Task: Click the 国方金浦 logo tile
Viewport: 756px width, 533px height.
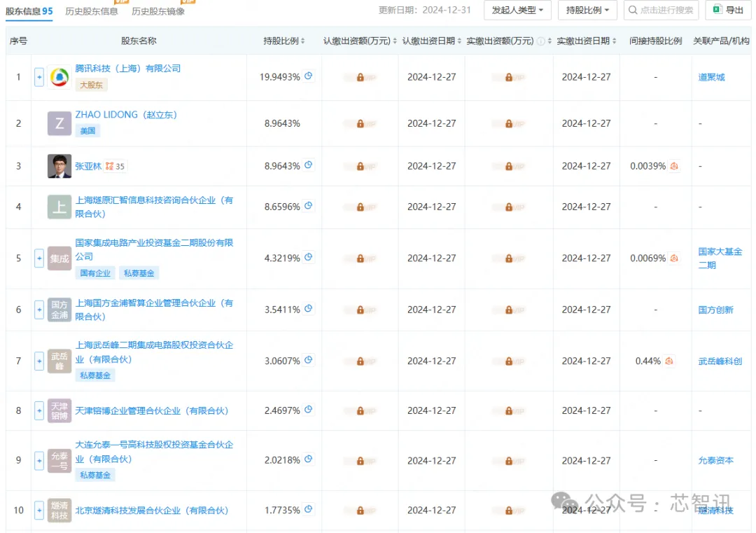Action: point(59,310)
